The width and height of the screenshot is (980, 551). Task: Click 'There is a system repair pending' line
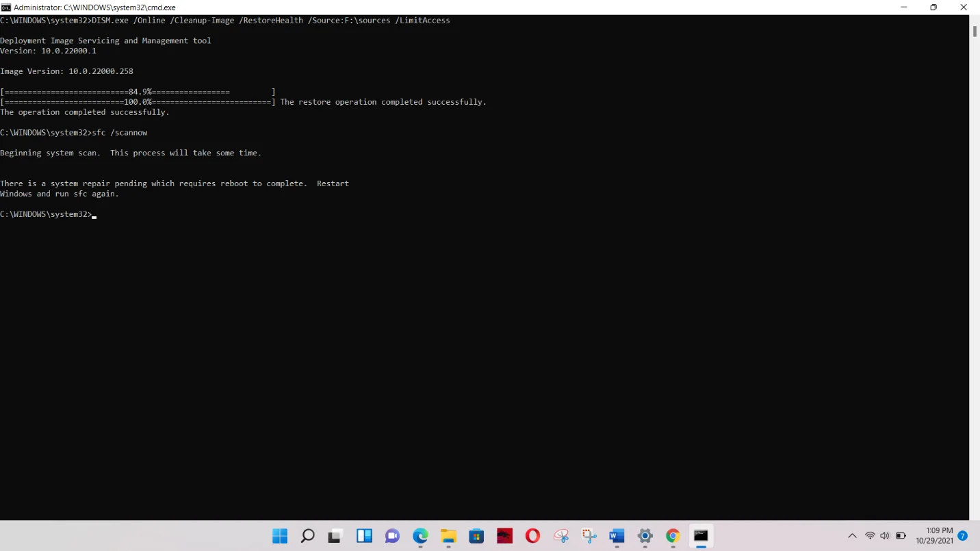coord(175,183)
